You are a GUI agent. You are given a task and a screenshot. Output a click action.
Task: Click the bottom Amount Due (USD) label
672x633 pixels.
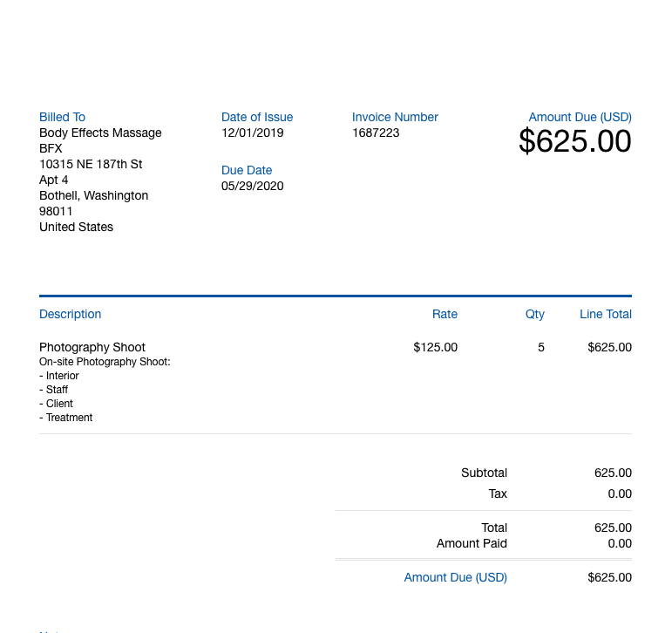tap(456, 578)
